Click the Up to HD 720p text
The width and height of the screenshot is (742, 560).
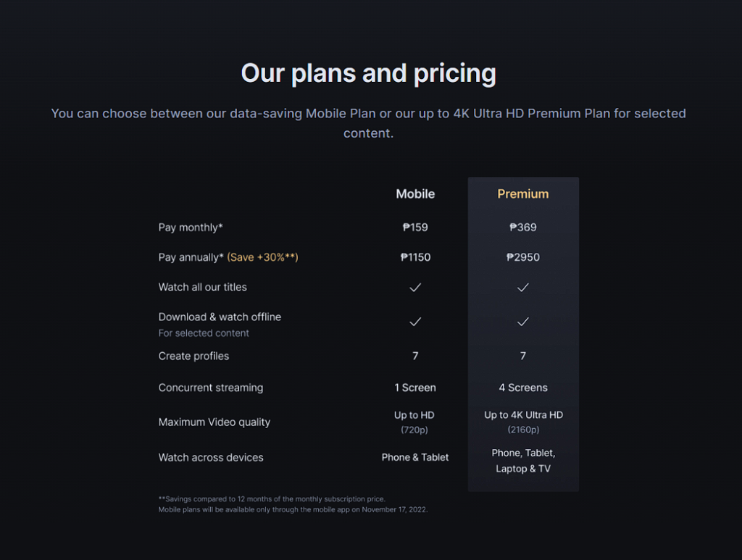click(414, 422)
